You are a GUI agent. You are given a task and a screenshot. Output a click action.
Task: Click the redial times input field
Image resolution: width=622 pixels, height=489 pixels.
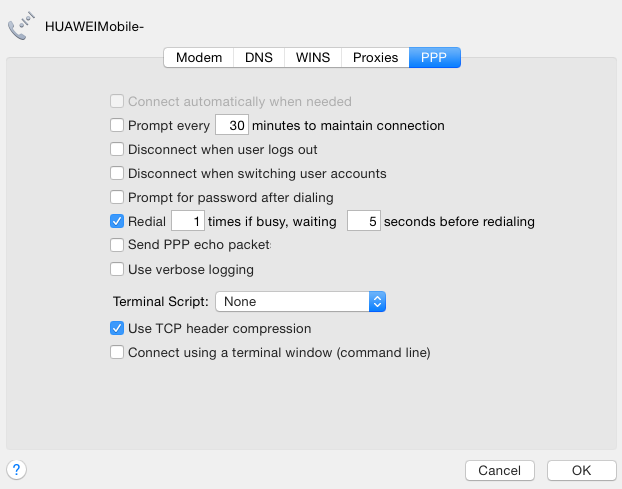tap(188, 222)
